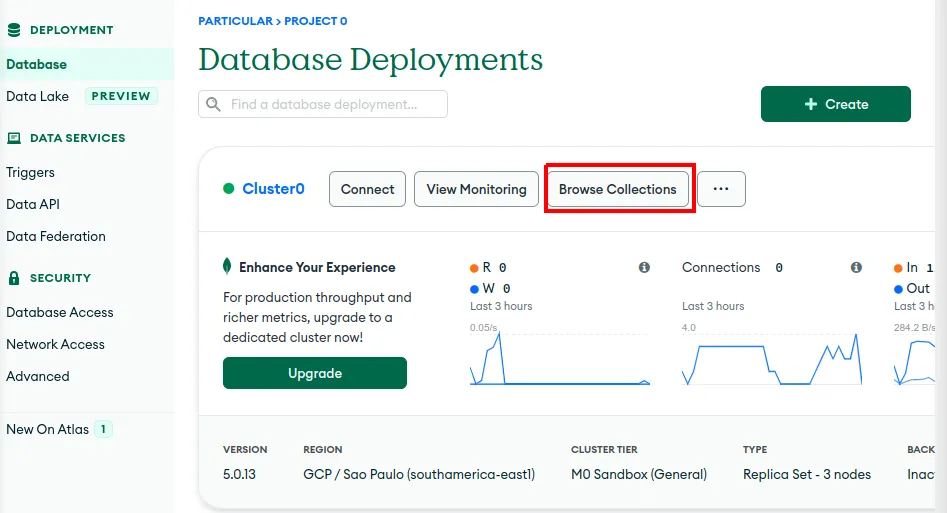The height and width of the screenshot is (513, 947).
Task: Click the orange R reads legend dot
Action: click(x=474, y=268)
